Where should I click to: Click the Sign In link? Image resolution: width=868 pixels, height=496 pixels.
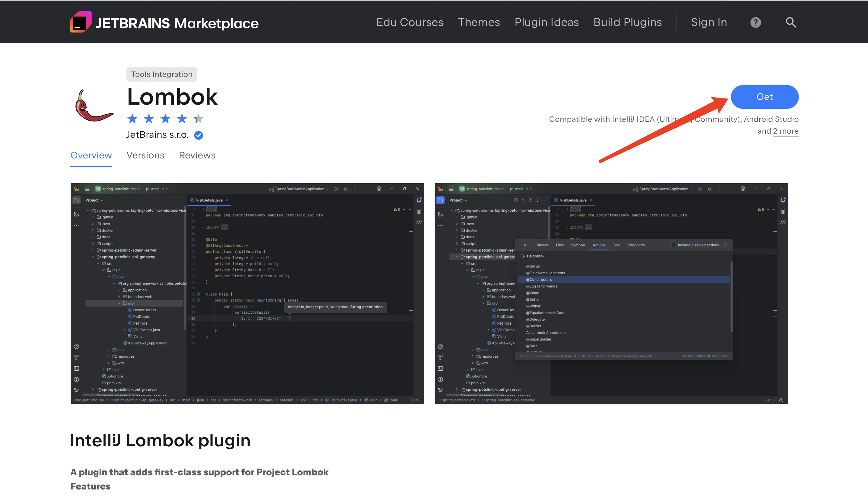pyautogui.click(x=709, y=22)
